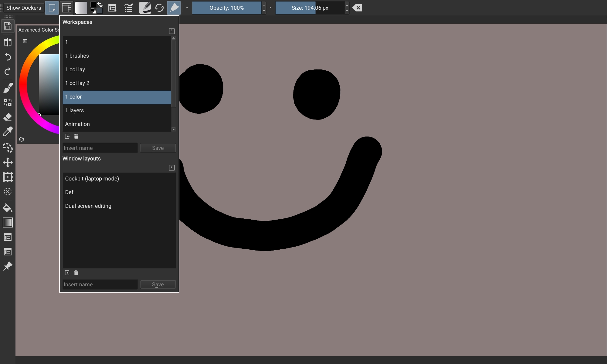Select the Freehand Brush tool
This screenshot has width=607, height=364.
pos(8,88)
